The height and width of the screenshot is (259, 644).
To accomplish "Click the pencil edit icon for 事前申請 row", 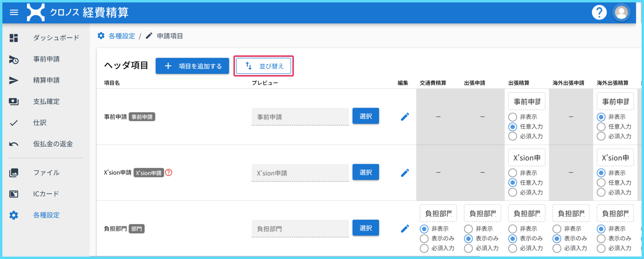I will [x=405, y=117].
